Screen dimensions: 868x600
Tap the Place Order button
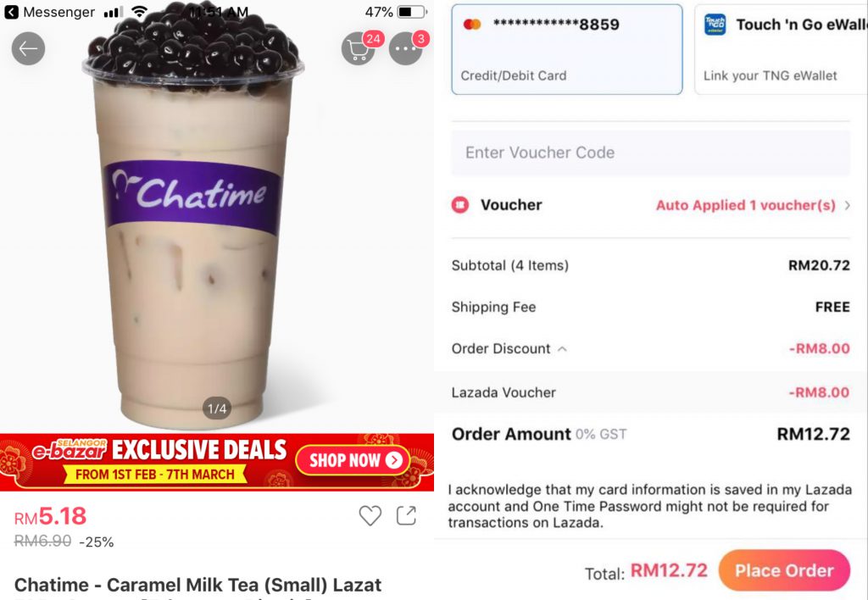click(x=784, y=570)
